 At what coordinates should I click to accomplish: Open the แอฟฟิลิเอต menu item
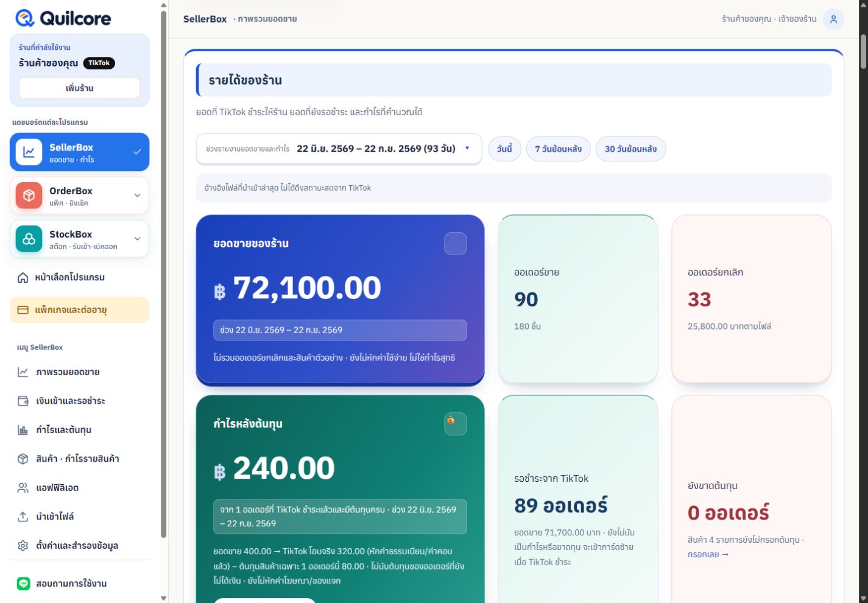pyautogui.click(x=79, y=488)
